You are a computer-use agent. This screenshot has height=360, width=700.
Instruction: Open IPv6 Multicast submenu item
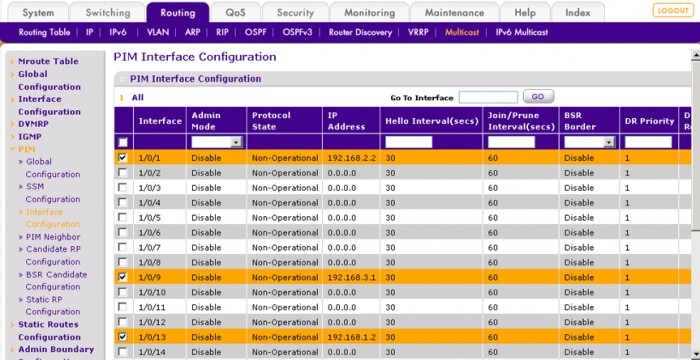(521, 32)
